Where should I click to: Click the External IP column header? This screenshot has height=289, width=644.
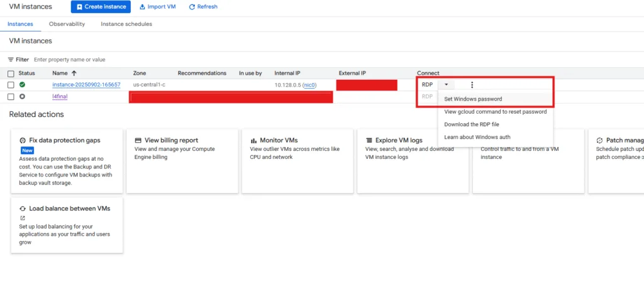point(352,73)
